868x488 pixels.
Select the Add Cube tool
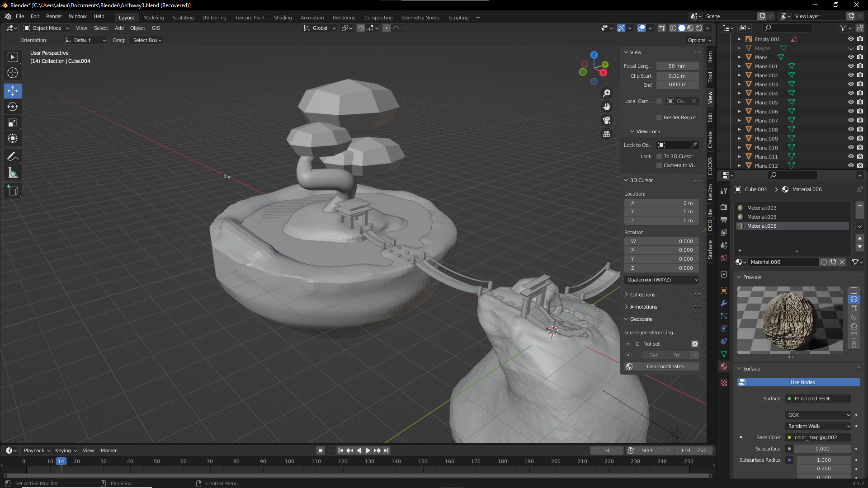coord(13,191)
